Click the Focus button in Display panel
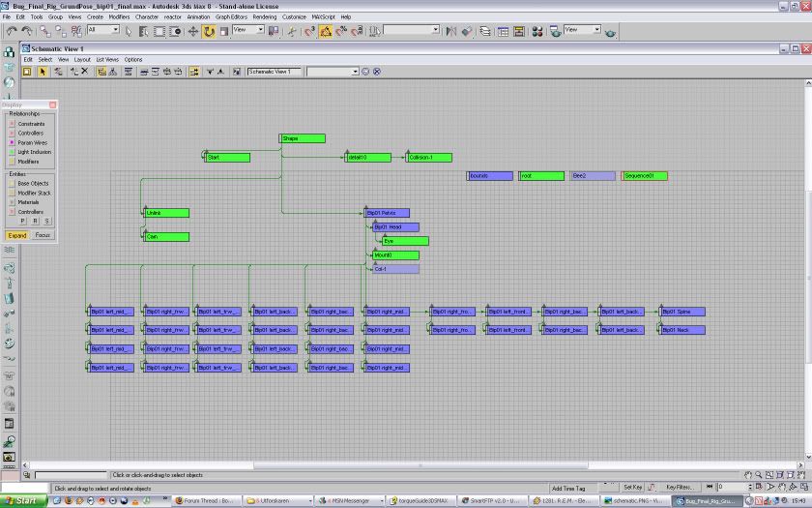 click(x=43, y=235)
